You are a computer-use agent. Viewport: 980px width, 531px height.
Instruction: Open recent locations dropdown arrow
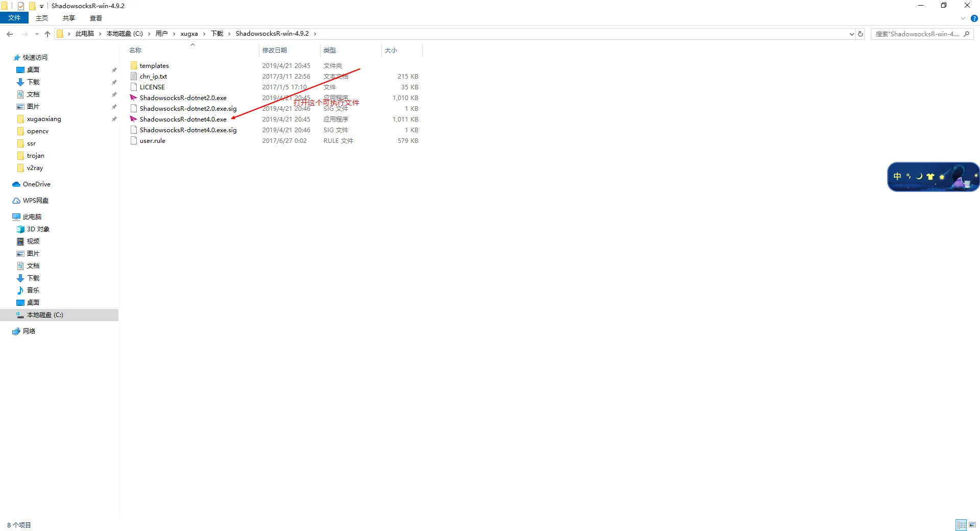point(37,34)
